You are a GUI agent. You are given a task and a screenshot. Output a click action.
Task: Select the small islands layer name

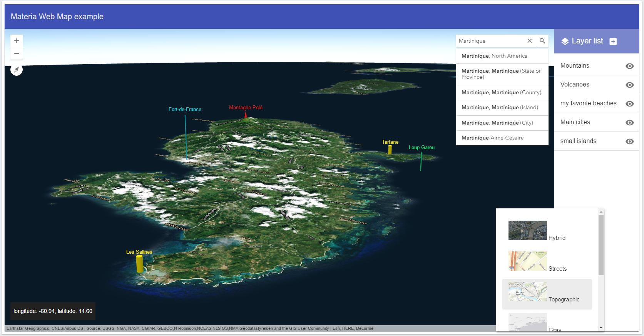[x=578, y=141]
